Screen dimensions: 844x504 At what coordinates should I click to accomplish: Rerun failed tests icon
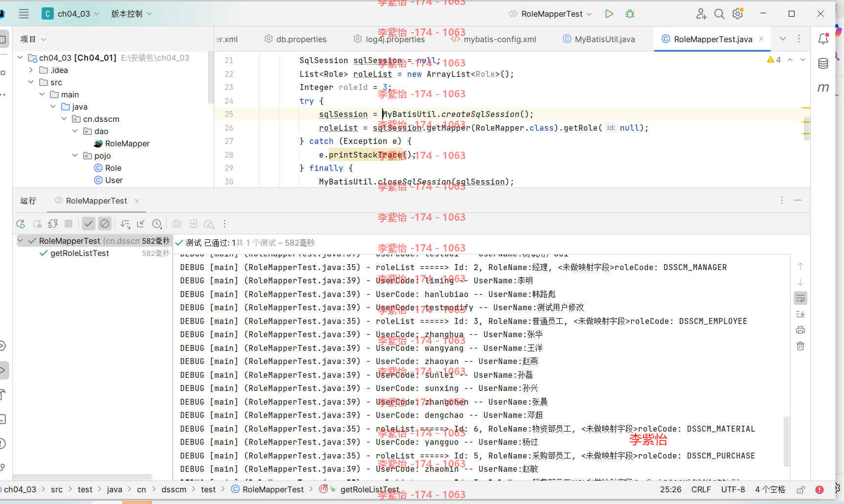point(37,224)
